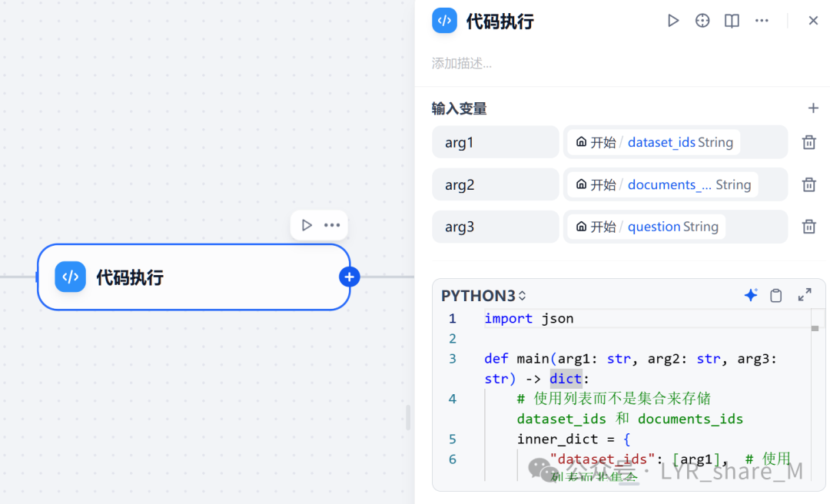Add a new input variable with plus icon
Image resolution: width=830 pixels, height=504 pixels.
(x=813, y=108)
